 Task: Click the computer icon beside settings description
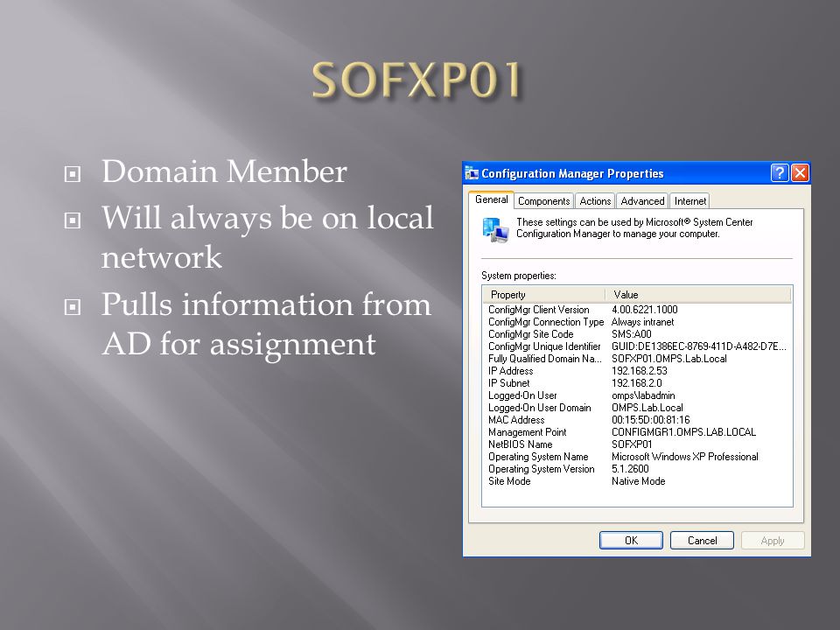[x=495, y=230]
